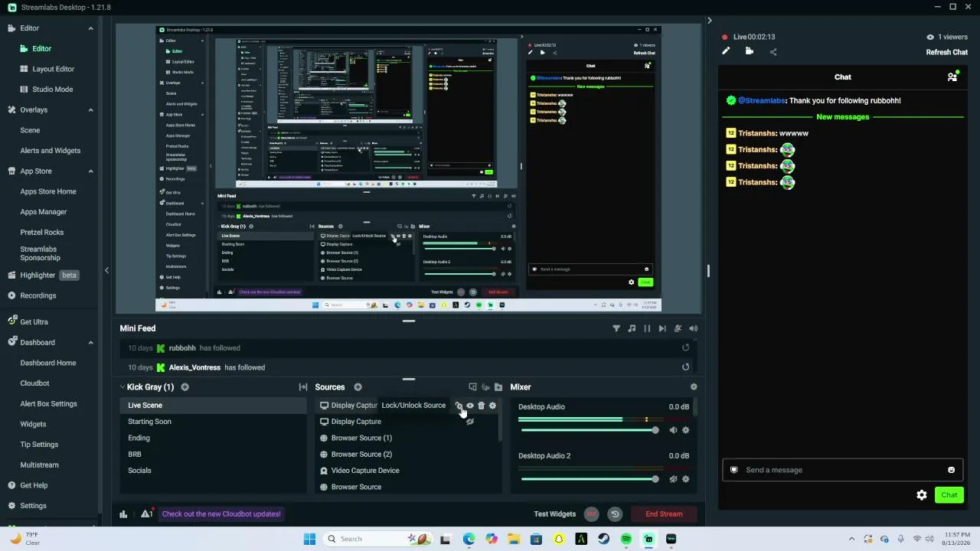This screenshot has height=551, width=980.
Task: Delete the selected Display Capture source
Action: (481, 406)
